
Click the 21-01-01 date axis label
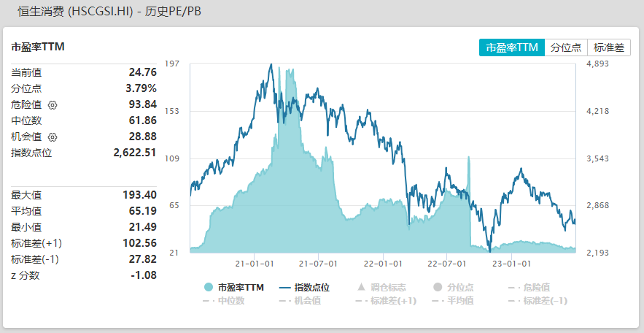pos(255,264)
